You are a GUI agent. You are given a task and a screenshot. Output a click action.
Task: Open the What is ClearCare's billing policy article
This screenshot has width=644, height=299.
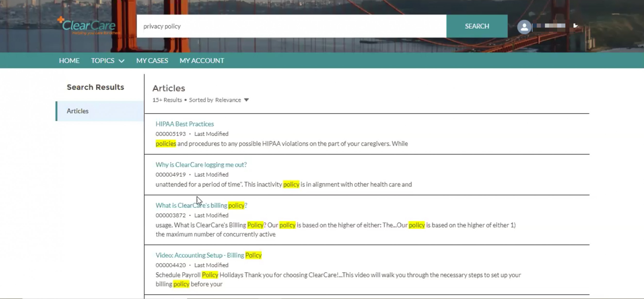pos(201,205)
